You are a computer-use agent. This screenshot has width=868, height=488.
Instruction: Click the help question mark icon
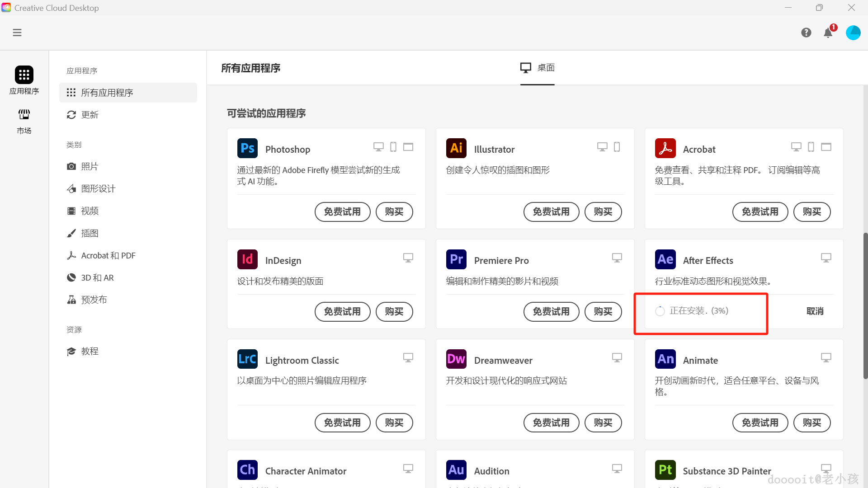click(x=806, y=33)
